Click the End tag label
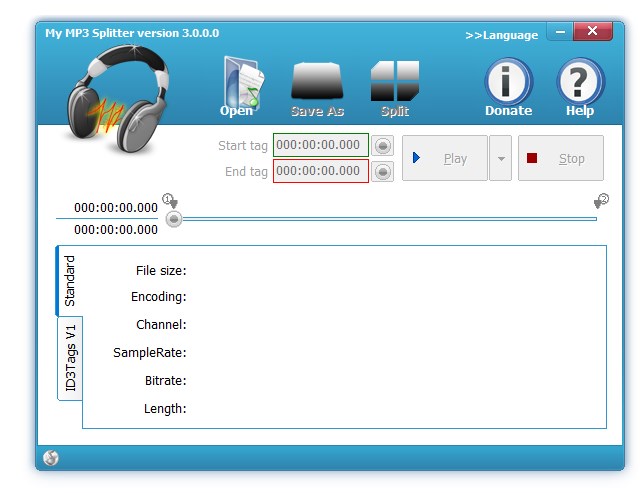The image size is (643, 493). pyautogui.click(x=246, y=171)
